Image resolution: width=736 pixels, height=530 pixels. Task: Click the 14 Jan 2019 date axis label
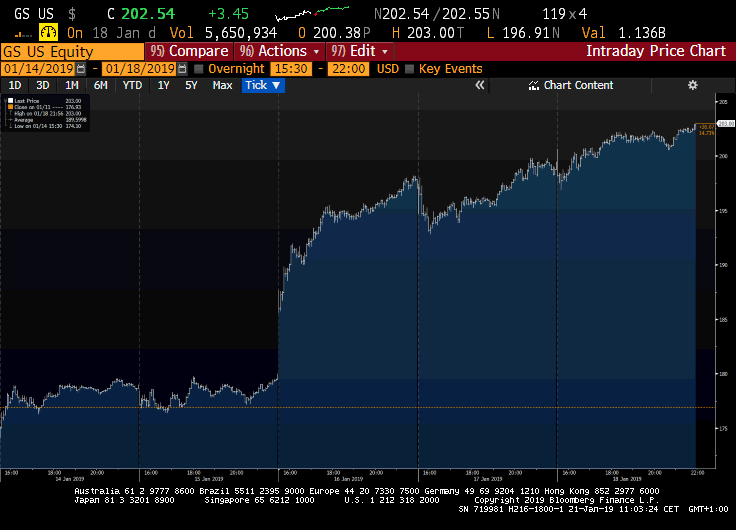(69, 479)
